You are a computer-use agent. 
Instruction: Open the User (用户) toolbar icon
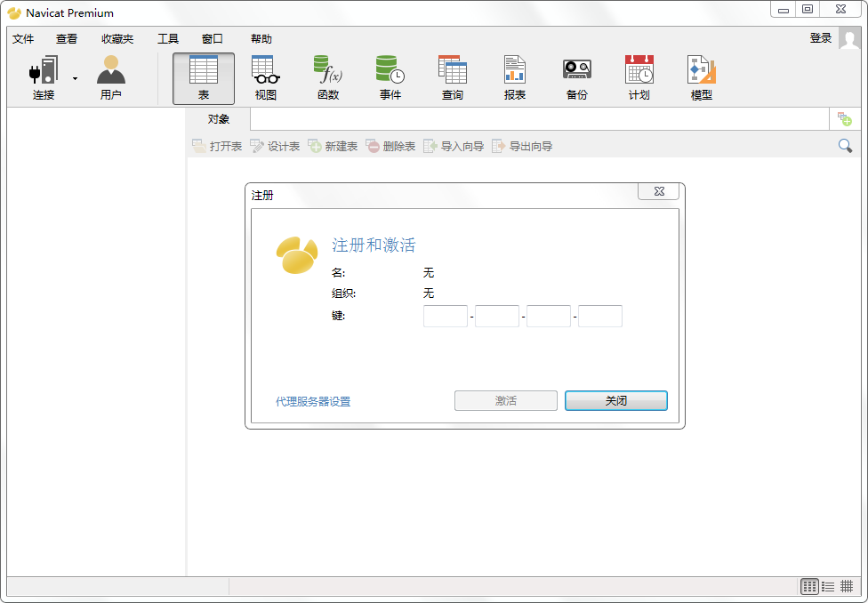pos(110,78)
